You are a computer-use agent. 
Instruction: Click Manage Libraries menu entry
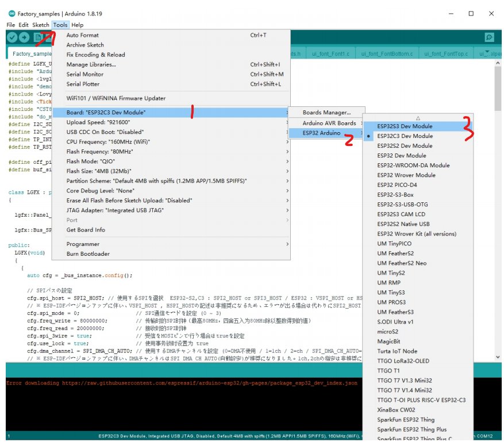91,64
